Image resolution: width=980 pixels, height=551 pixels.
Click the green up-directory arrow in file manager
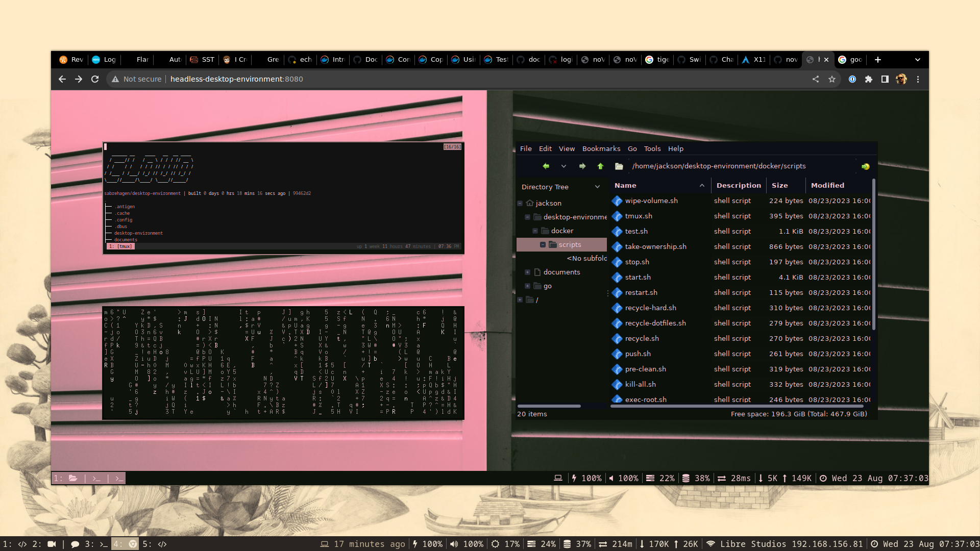coord(601,166)
